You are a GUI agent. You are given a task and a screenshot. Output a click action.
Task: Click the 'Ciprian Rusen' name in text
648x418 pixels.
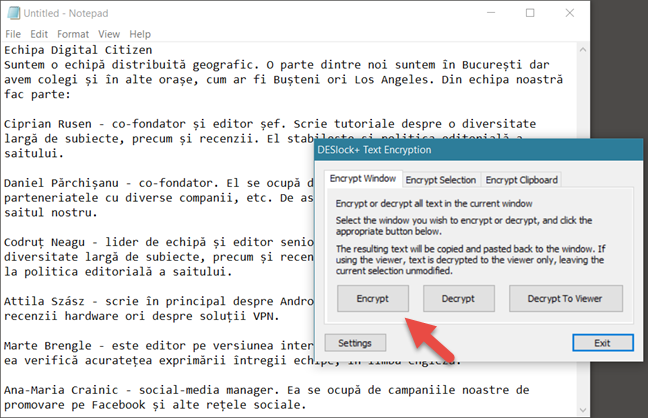[48, 124]
